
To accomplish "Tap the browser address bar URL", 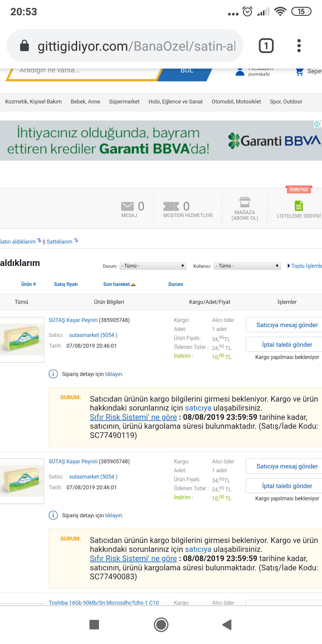I will click(137, 46).
